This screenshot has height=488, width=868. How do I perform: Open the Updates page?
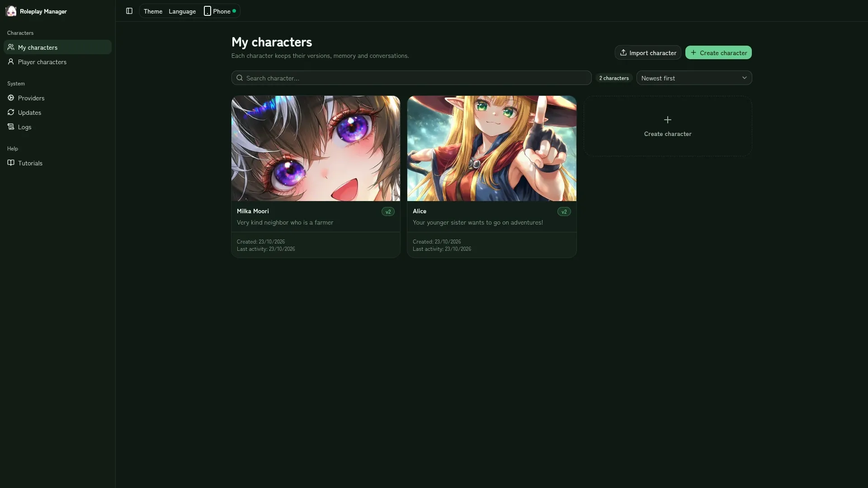pyautogui.click(x=57, y=112)
